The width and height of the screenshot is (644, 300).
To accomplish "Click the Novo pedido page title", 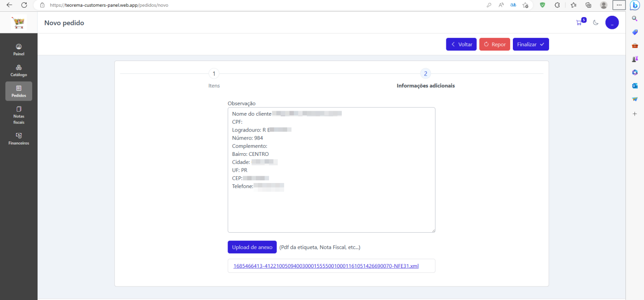I will [x=64, y=23].
